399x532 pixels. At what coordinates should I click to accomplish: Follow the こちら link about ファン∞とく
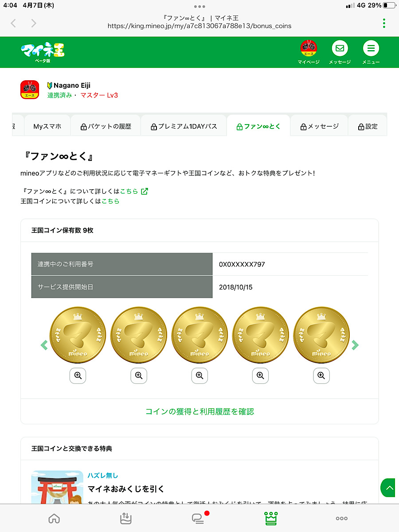click(129, 192)
